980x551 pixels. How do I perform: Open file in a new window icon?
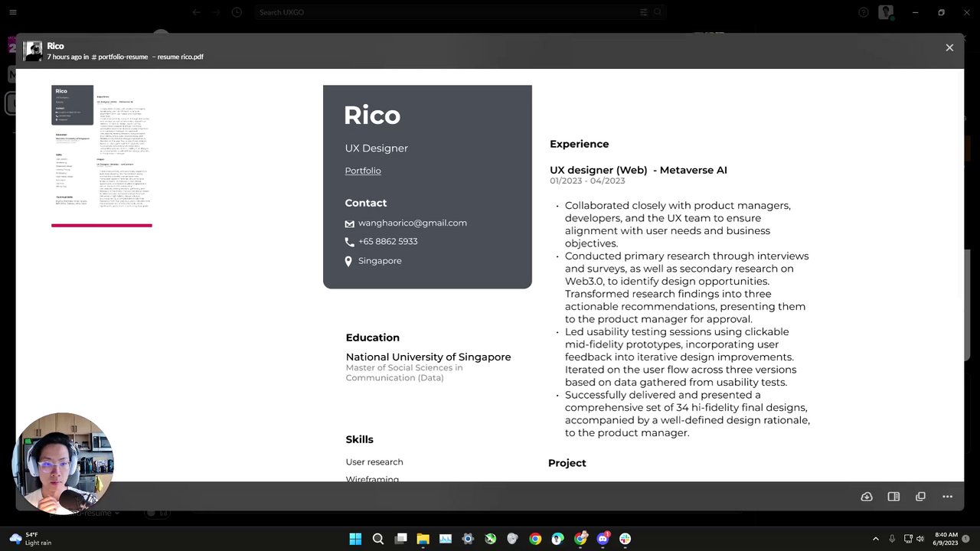pyautogui.click(x=920, y=497)
